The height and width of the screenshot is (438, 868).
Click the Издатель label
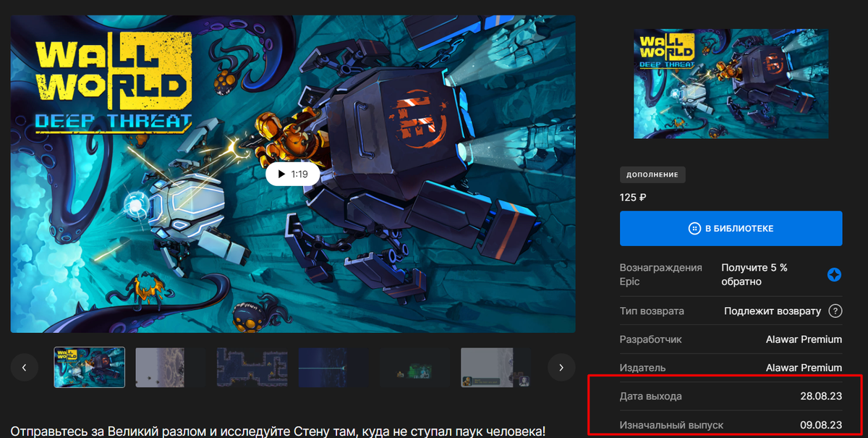[x=643, y=368]
